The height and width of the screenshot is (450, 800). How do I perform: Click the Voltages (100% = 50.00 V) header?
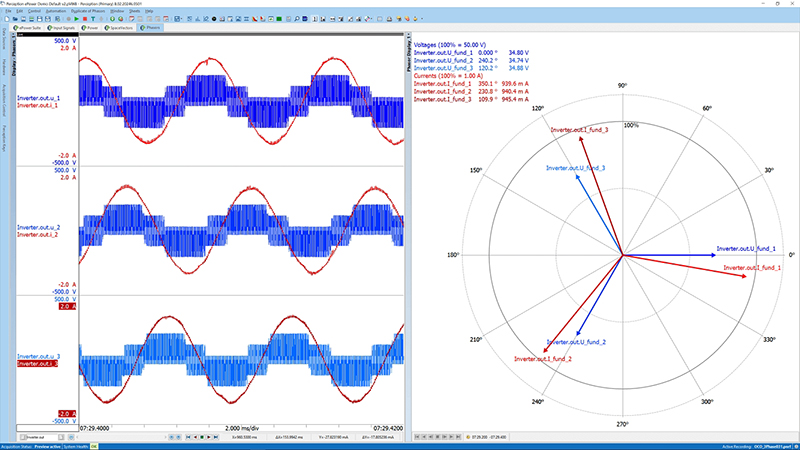(x=449, y=45)
